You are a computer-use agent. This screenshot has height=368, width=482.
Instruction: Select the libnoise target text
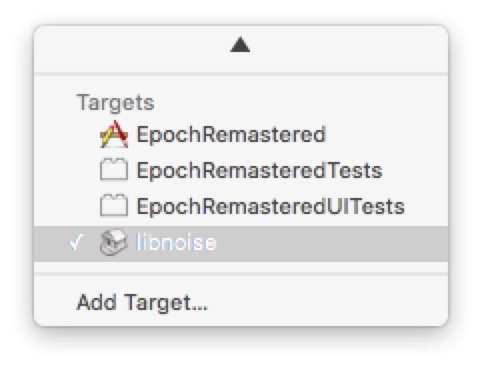176,242
